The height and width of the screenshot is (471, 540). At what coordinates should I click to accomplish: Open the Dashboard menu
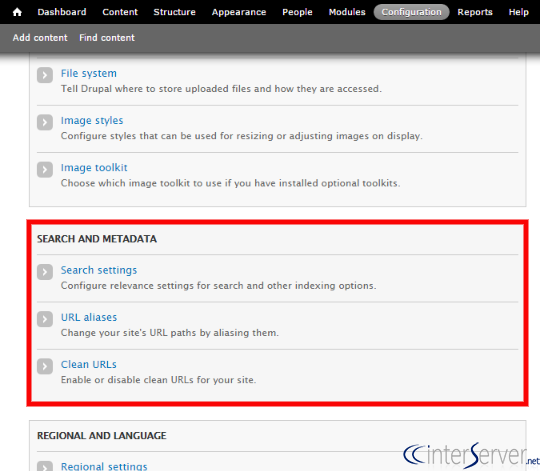62,12
